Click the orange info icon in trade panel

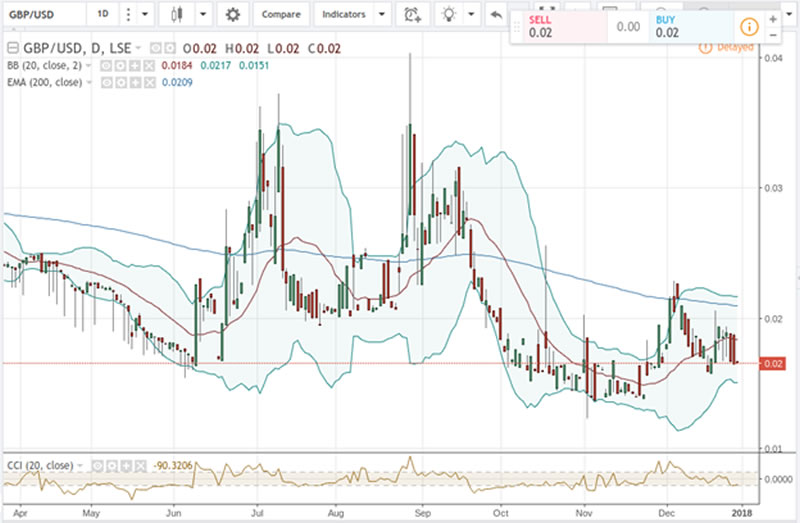[x=747, y=27]
